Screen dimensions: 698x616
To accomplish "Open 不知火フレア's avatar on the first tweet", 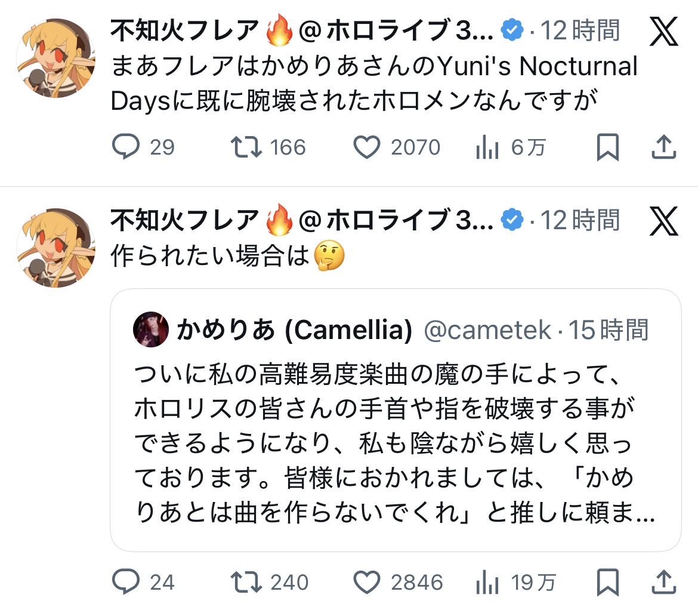I will (55, 58).
